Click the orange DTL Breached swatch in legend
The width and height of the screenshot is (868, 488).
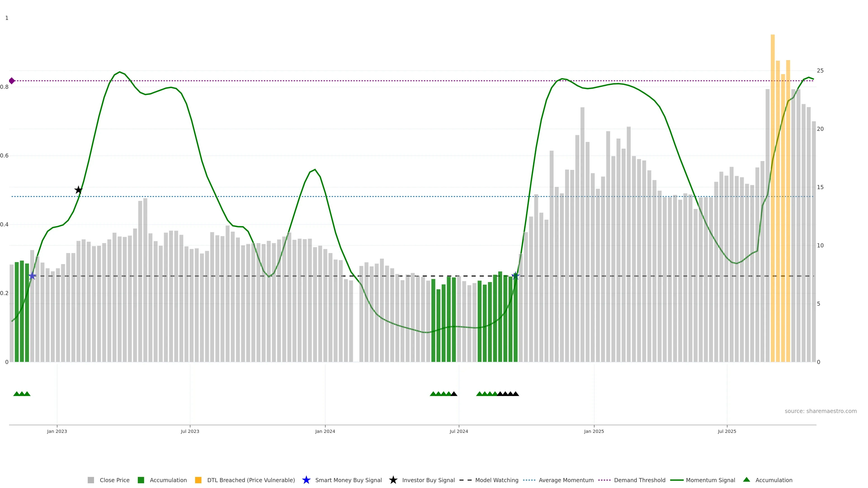point(198,480)
